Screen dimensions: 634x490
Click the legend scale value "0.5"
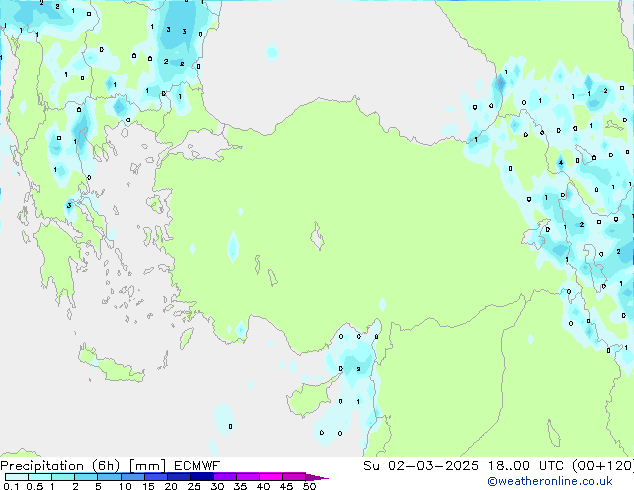pyautogui.click(x=34, y=486)
